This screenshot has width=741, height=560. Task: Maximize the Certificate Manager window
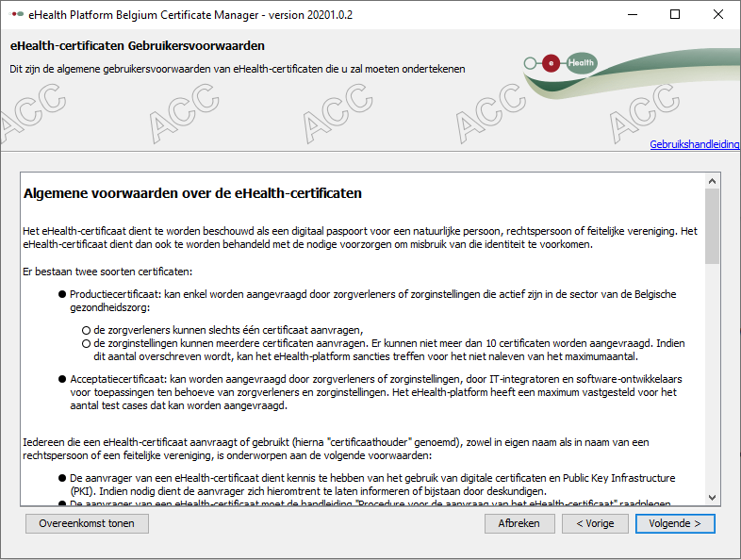tap(675, 15)
